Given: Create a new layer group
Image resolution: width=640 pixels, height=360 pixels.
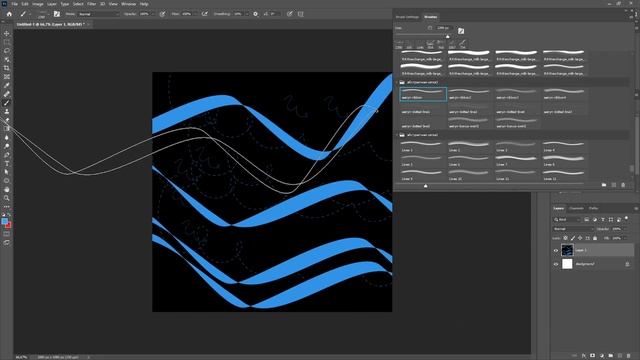Looking at the screenshot, I should [x=611, y=356].
